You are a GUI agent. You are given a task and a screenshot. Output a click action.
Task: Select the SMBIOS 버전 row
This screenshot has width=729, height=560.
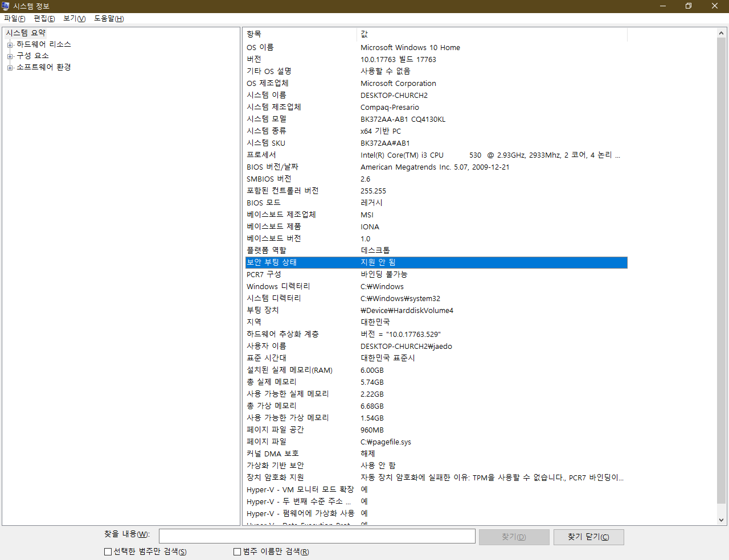(436, 179)
